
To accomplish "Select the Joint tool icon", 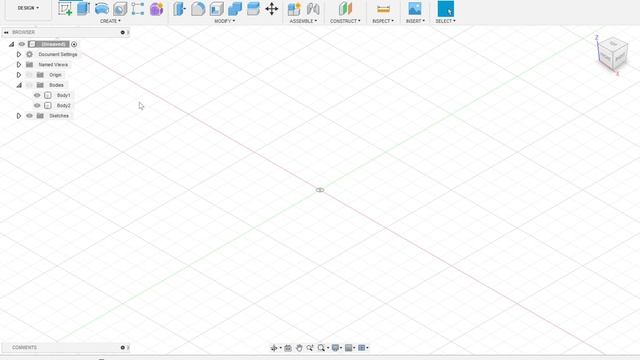I will pyautogui.click(x=313, y=9).
